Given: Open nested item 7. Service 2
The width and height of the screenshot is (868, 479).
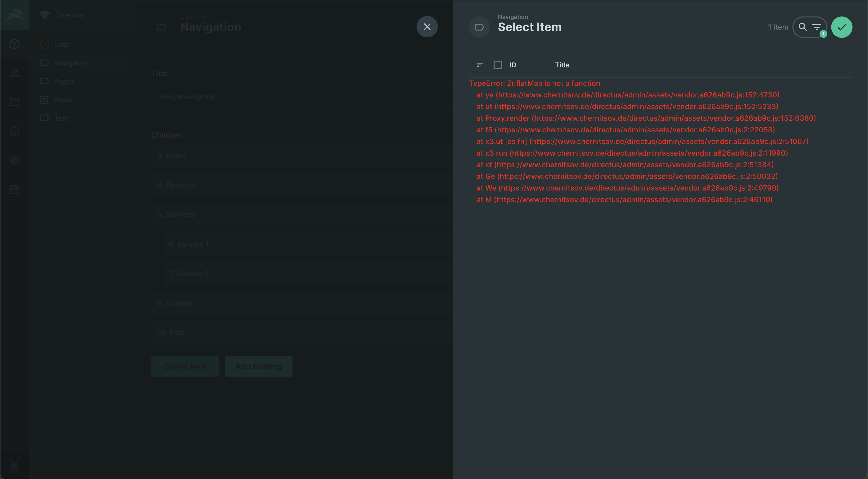Looking at the screenshot, I should click(x=308, y=274).
